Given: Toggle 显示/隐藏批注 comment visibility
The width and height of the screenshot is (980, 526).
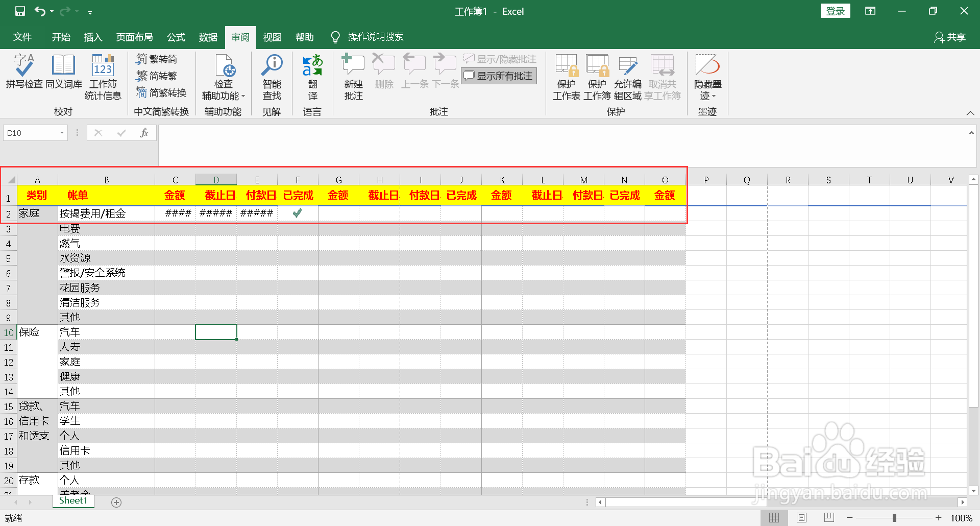Looking at the screenshot, I should [499, 58].
